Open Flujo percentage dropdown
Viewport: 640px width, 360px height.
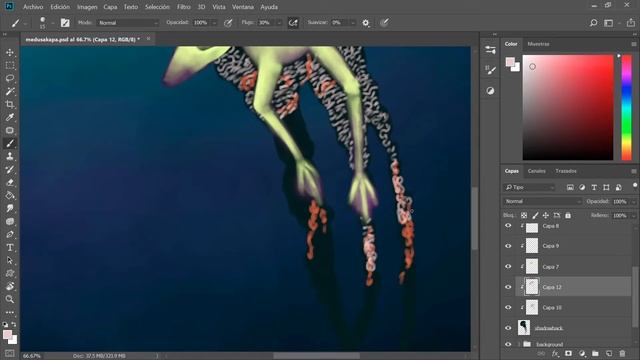click(x=279, y=23)
